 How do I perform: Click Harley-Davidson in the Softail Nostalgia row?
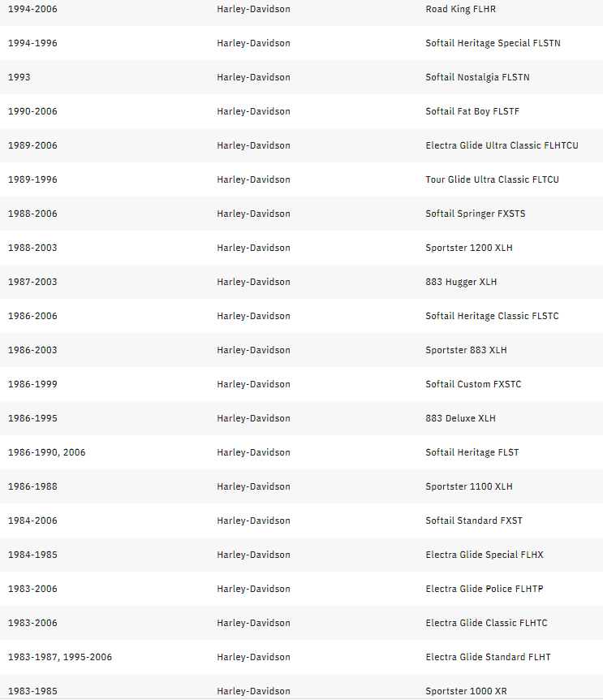(x=253, y=77)
